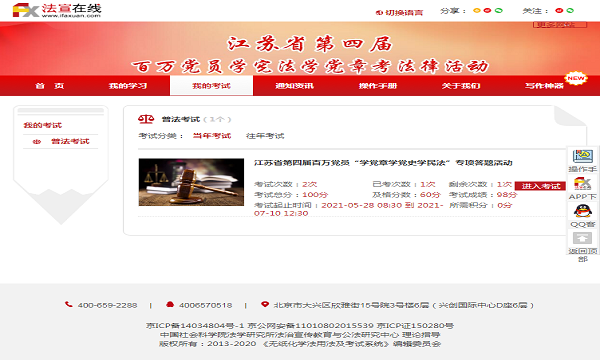Share via the red Weibo share icon
The image size is (600, 360).
(x=487, y=11)
